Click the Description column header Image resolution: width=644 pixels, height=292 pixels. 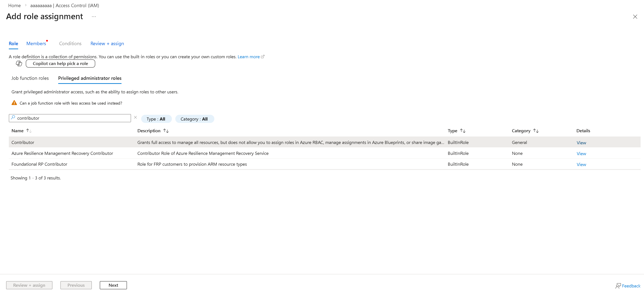(149, 131)
